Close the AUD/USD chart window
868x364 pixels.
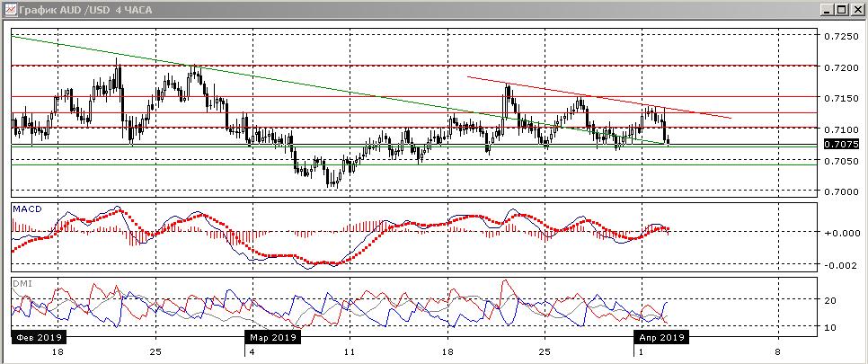point(857,9)
